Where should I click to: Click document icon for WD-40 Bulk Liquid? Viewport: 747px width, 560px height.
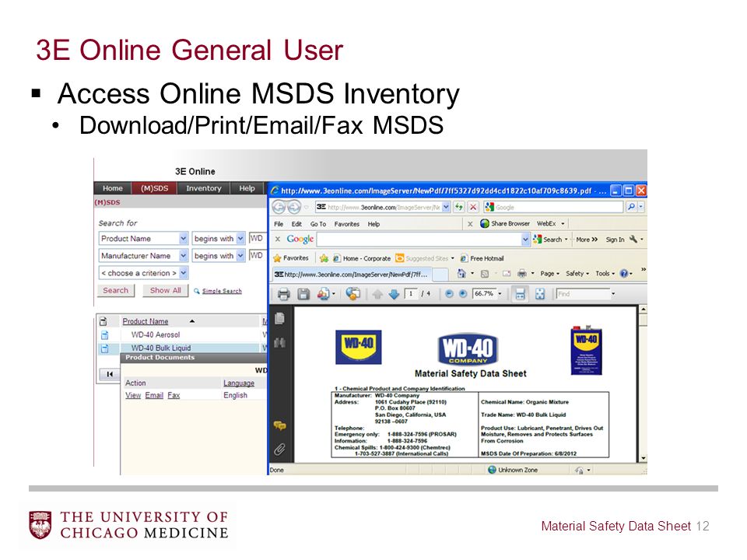105,348
